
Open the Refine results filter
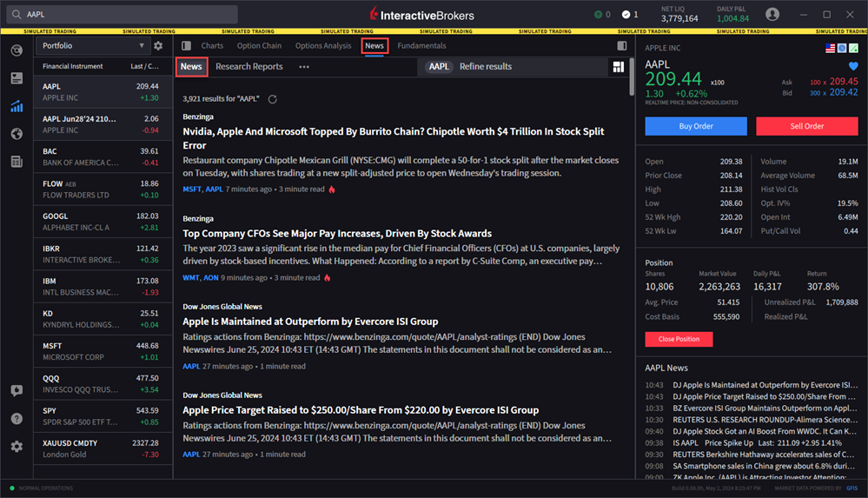coord(485,67)
